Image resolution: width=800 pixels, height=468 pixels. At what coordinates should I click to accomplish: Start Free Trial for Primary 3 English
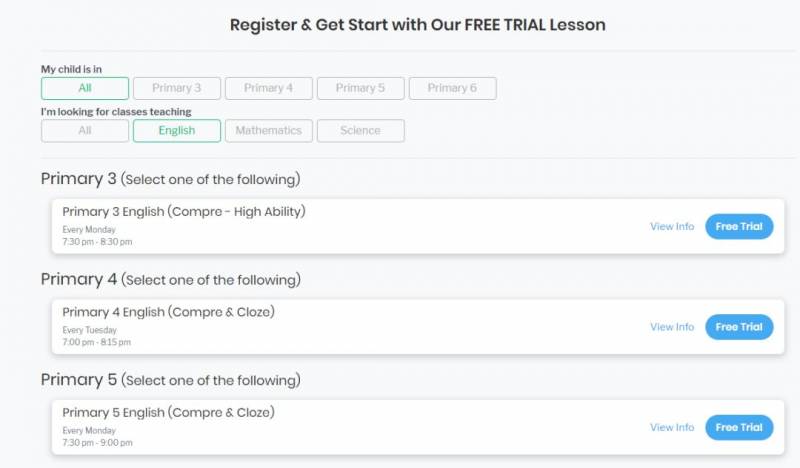(739, 226)
